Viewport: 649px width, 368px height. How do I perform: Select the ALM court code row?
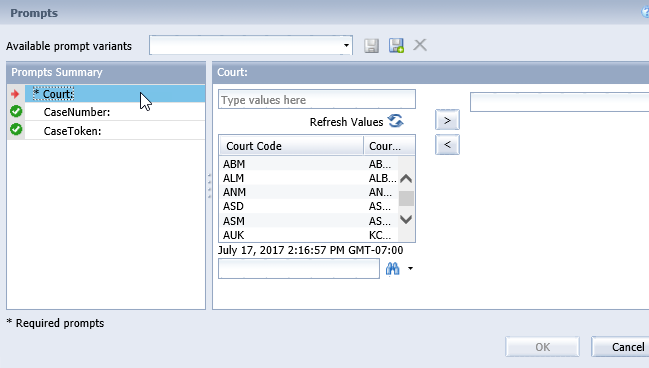pyautogui.click(x=308, y=178)
